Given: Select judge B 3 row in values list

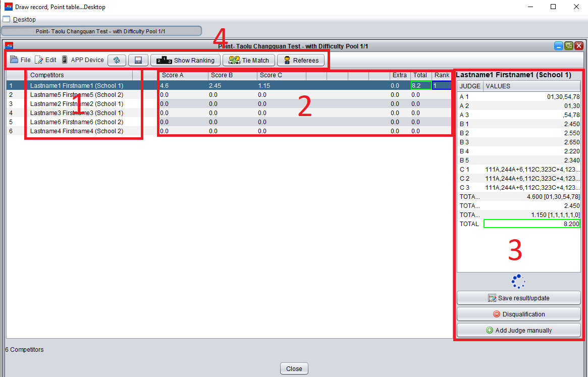Looking at the screenshot, I should (x=518, y=142).
